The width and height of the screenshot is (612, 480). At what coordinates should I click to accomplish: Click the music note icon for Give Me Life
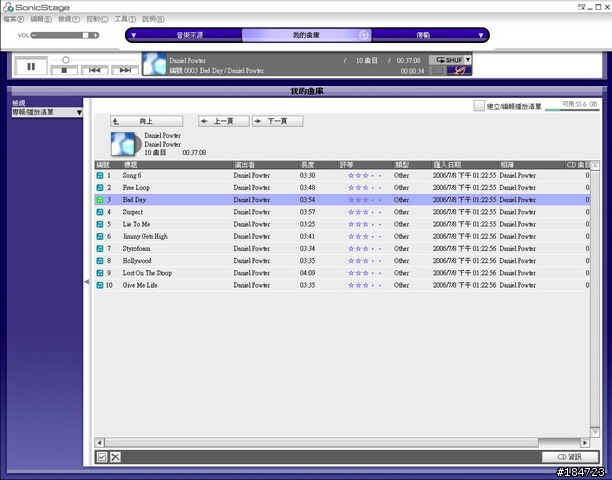click(x=100, y=285)
